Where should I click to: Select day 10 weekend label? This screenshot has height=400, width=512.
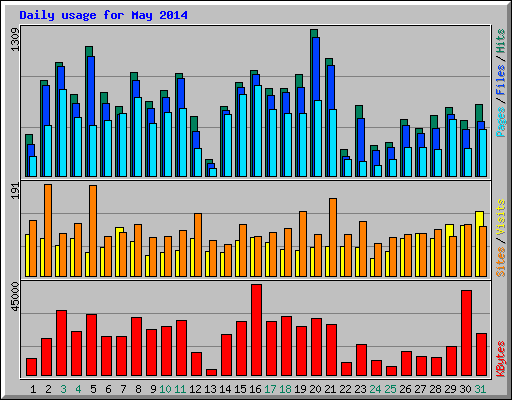[165, 389]
